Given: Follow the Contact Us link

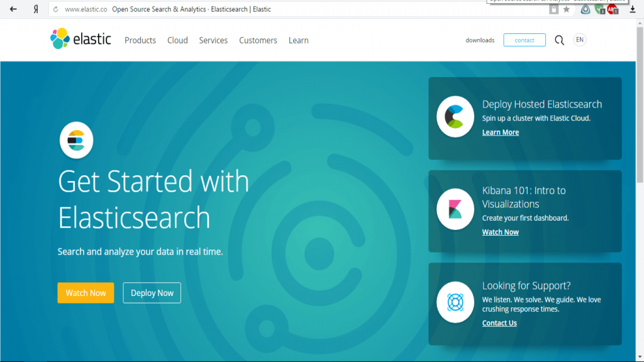Looking at the screenshot, I should [499, 323].
